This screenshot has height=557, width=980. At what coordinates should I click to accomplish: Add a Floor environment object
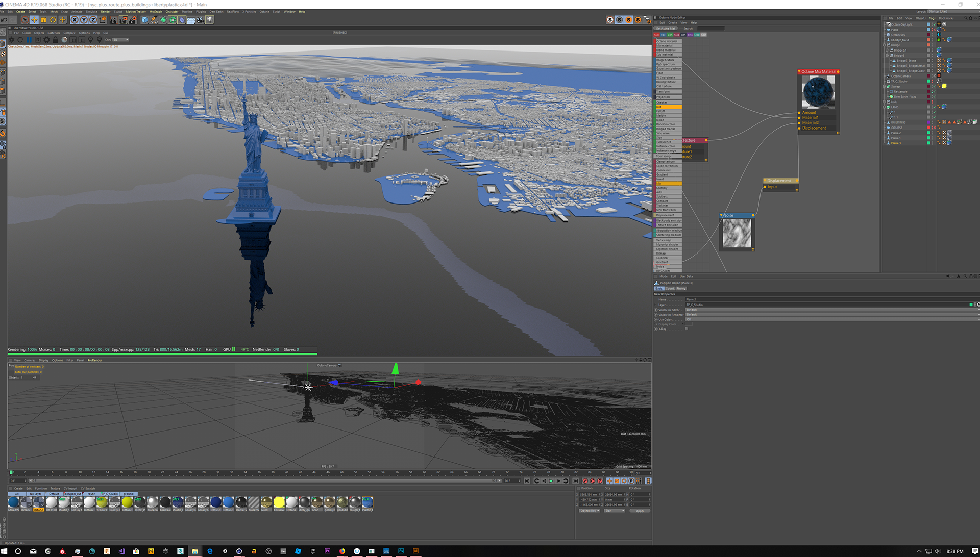pyautogui.click(x=191, y=20)
